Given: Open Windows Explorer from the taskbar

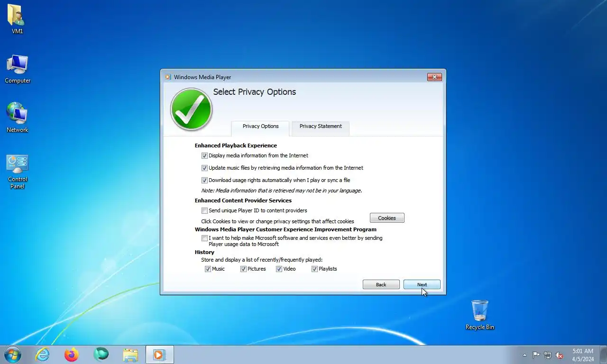Looking at the screenshot, I should 130,355.
